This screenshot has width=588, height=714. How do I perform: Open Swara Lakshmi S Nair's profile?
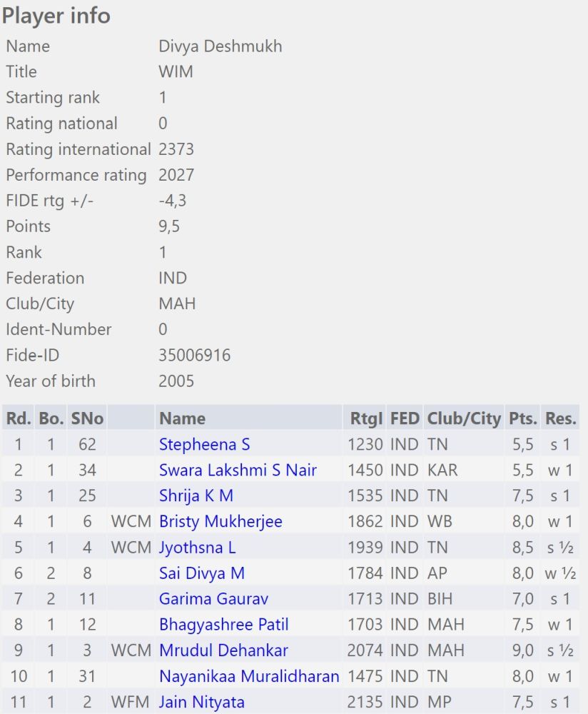[238, 471]
